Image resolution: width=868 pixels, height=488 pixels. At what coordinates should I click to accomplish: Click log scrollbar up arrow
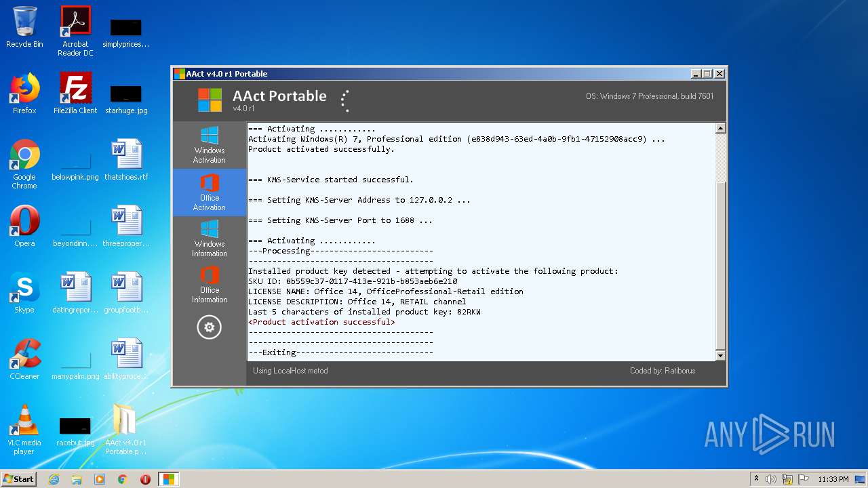720,128
